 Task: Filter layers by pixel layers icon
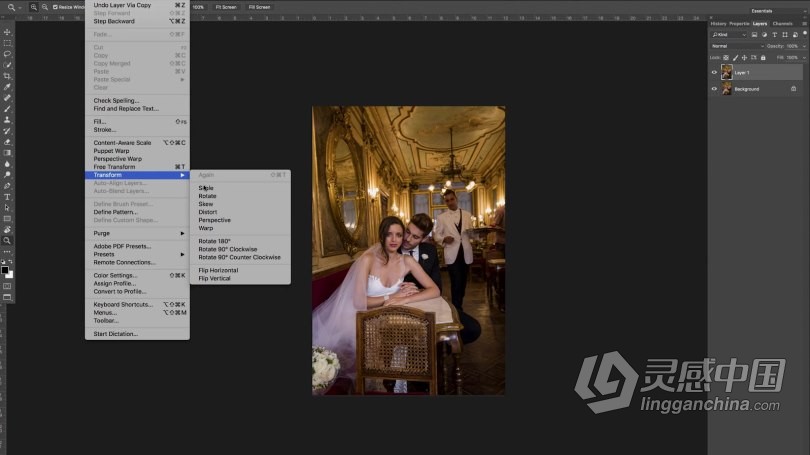tap(754, 35)
